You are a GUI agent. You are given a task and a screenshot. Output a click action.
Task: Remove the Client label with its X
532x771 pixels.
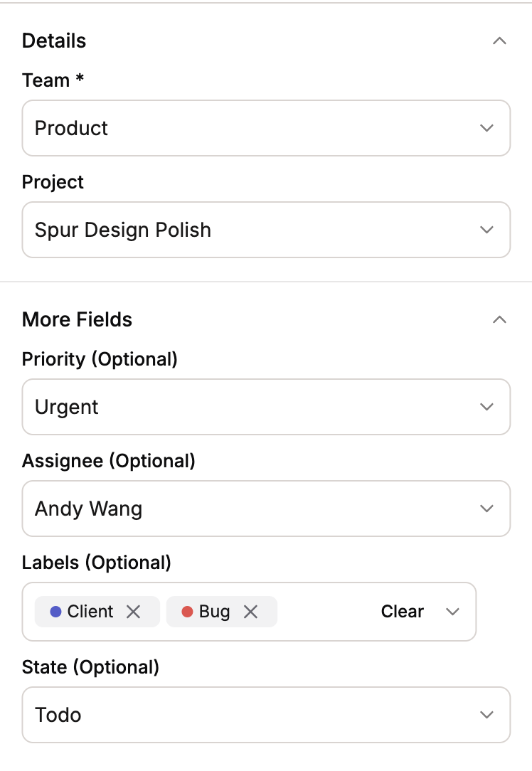tap(133, 612)
